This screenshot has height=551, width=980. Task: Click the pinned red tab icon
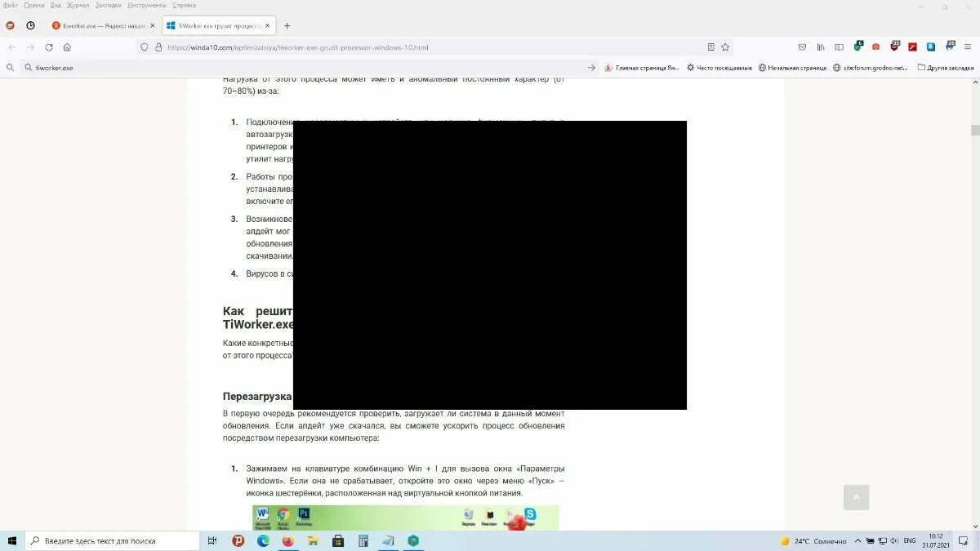click(x=10, y=25)
